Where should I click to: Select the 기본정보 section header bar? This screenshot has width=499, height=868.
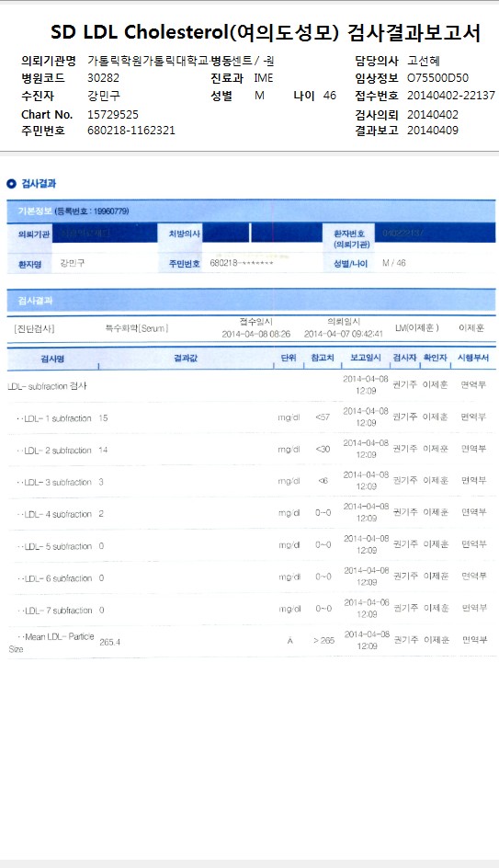pos(251,211)
